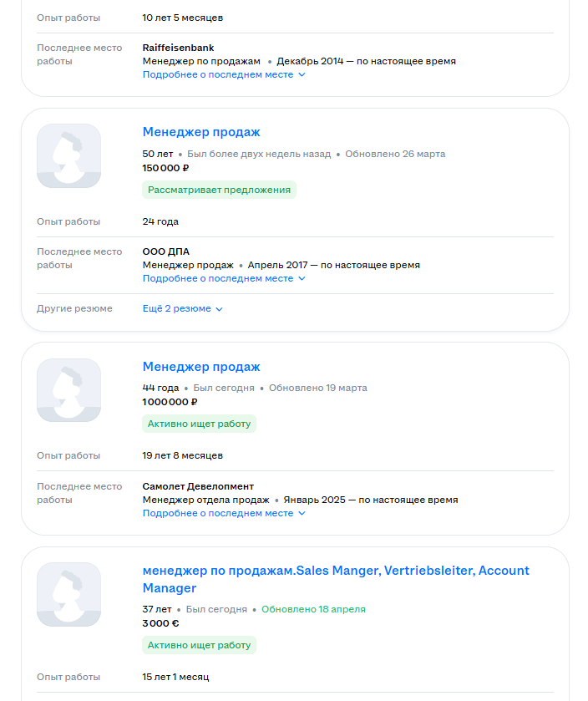Click 'Активно ищет работу' badge under 3 000 €

pyautogui.click(x=199, y=645)
